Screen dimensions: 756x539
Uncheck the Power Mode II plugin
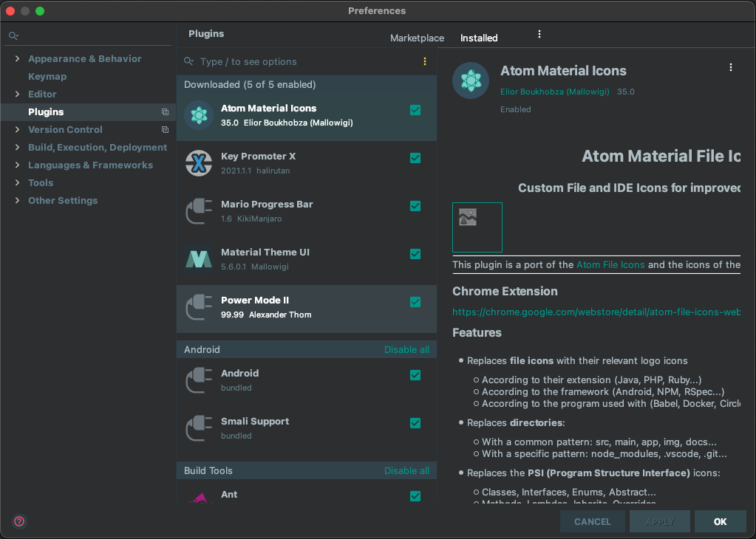click(415, 302)
